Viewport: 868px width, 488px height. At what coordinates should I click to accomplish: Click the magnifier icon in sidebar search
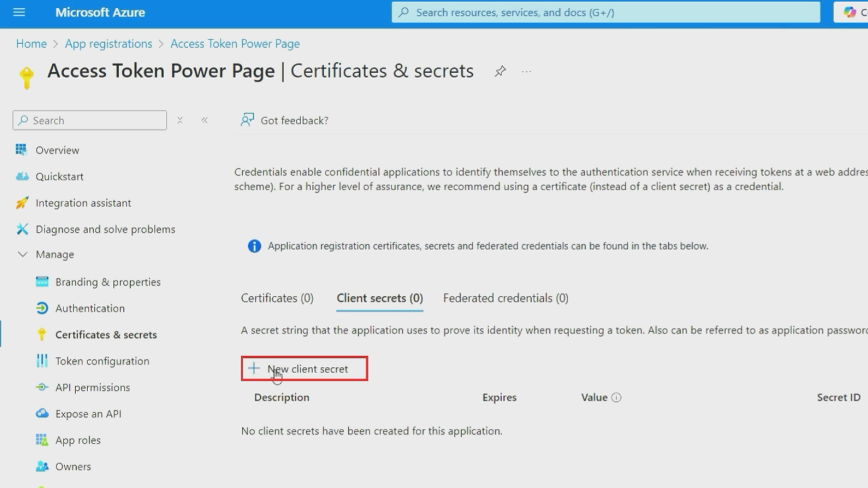(x=23, y=120)
